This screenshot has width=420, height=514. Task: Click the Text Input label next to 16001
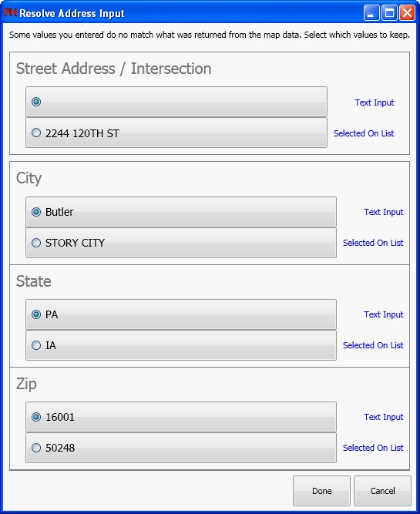click(383, 417)
